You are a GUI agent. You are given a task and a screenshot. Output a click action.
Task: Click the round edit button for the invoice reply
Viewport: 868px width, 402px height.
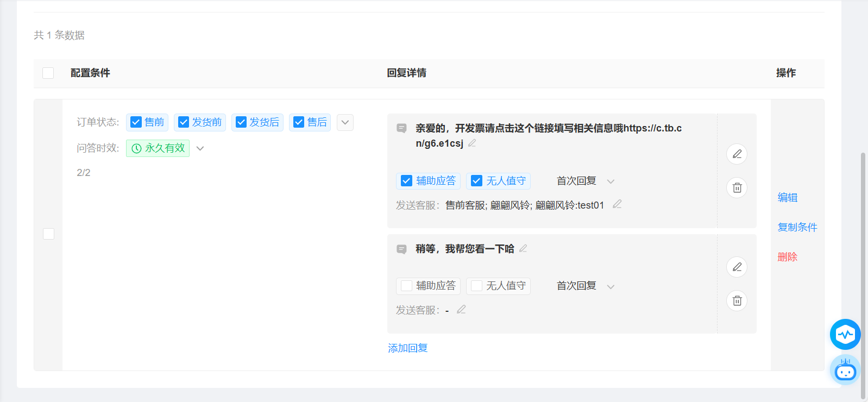pos(737,154)
